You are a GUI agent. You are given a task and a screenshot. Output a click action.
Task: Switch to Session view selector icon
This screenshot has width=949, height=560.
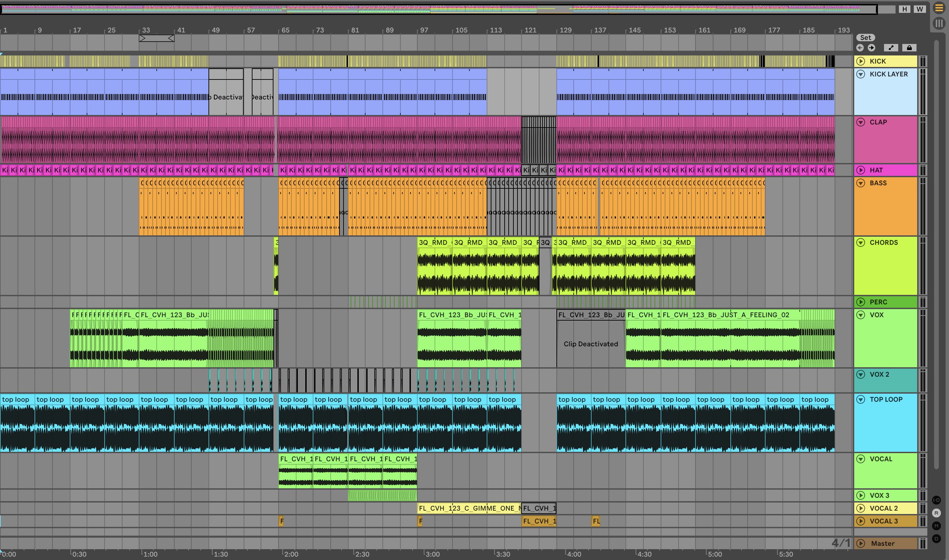(939, 23)
